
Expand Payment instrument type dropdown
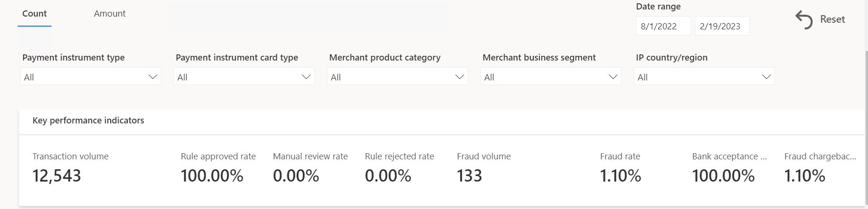coord(90,77)
